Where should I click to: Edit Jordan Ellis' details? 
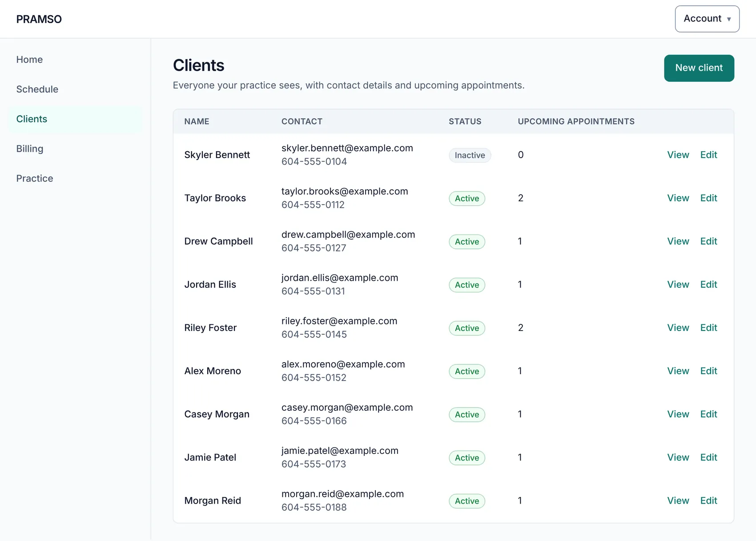[x=709, y=284]
